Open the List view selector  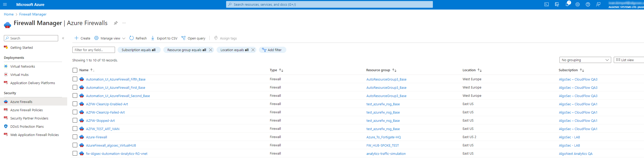point(629,60)
